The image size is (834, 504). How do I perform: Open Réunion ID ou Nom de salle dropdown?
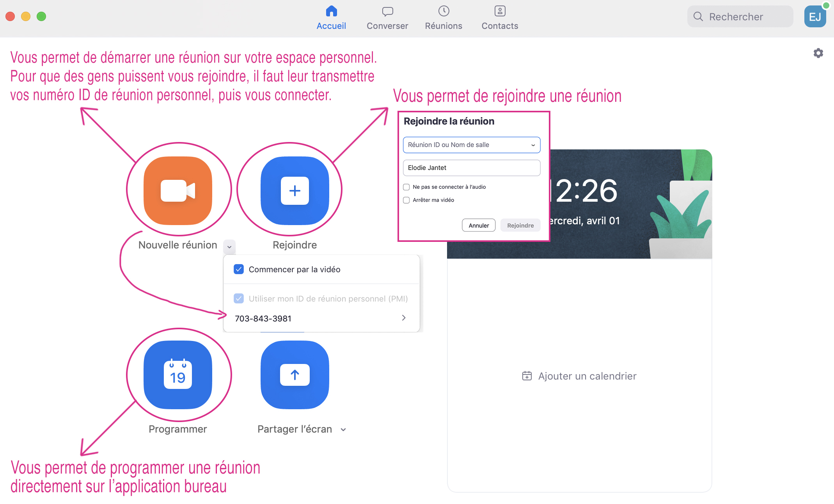pyautogui.click(x=471, y=145)
